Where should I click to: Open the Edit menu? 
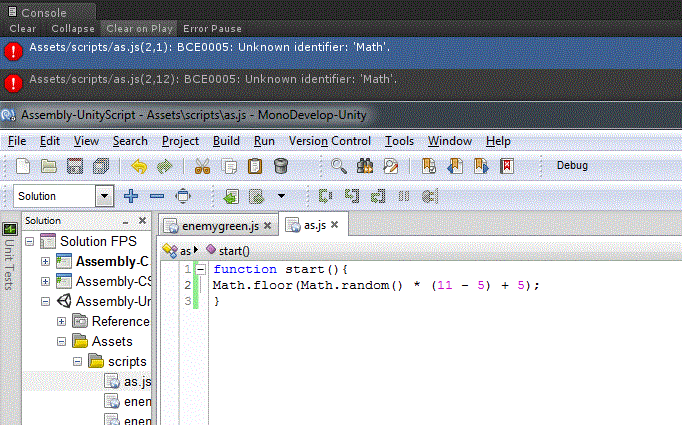coord(50,141)
